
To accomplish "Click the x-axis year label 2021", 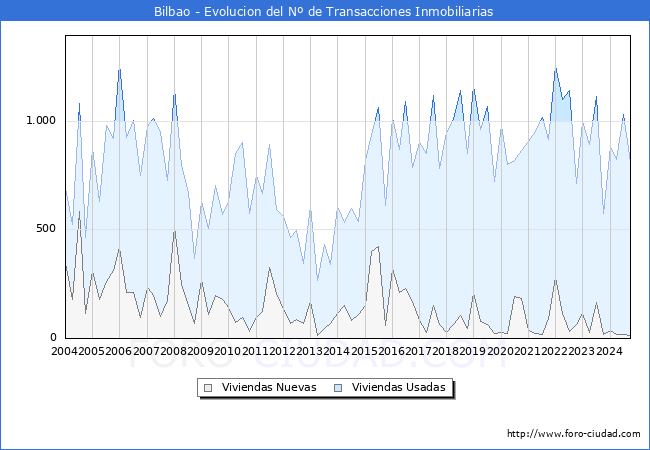I will [x=528, y=351].
